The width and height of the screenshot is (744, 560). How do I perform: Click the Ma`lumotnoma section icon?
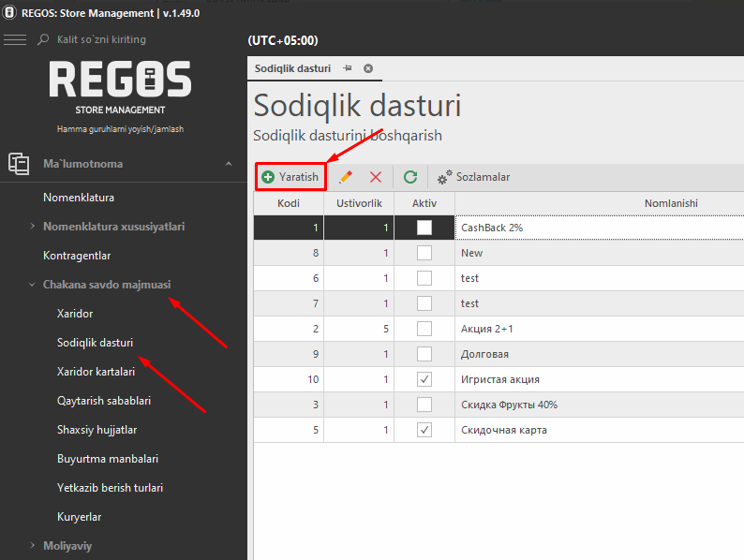(x=19, y=164)
